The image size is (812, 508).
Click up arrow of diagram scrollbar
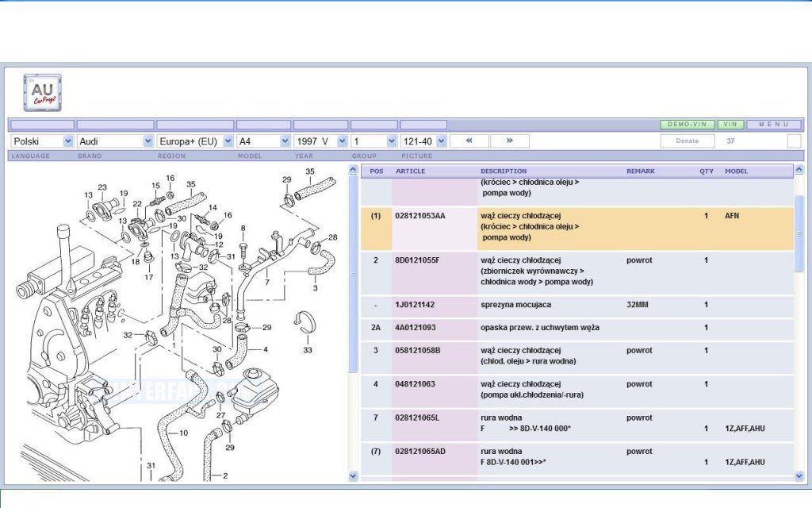pos(353,170)
